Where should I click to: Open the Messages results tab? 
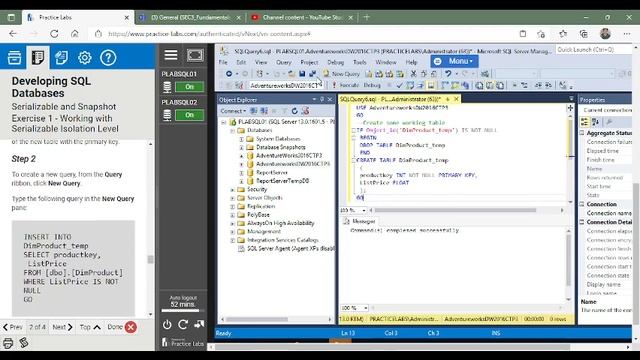[360, 221]
